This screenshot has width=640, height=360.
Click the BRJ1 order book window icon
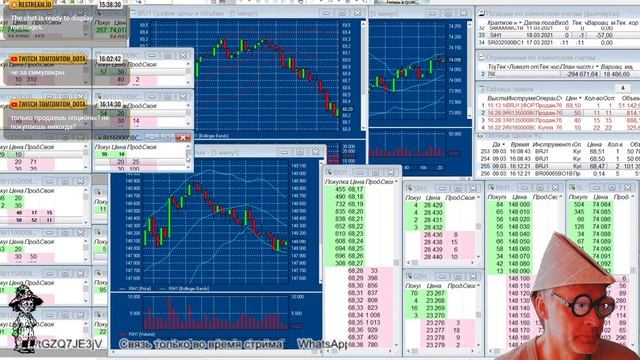[329, 173]
